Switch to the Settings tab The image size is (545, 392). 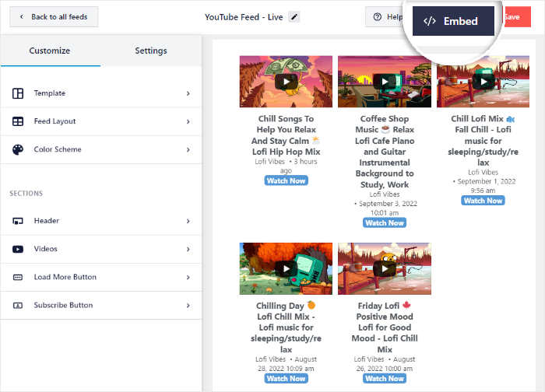[151, 51]
